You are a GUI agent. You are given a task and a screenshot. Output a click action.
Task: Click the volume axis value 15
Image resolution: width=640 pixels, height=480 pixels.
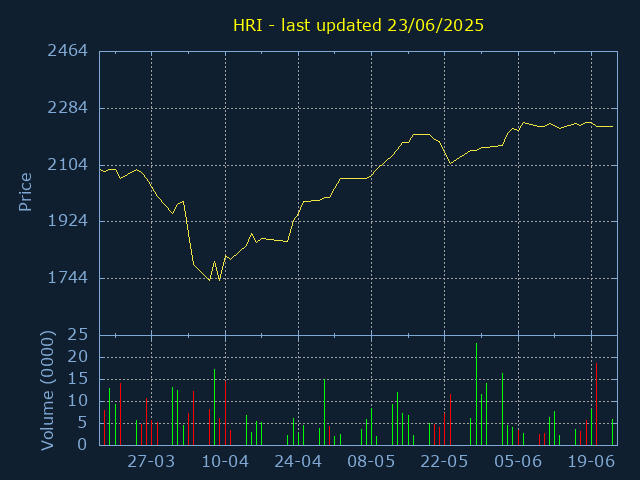(78, 379)
